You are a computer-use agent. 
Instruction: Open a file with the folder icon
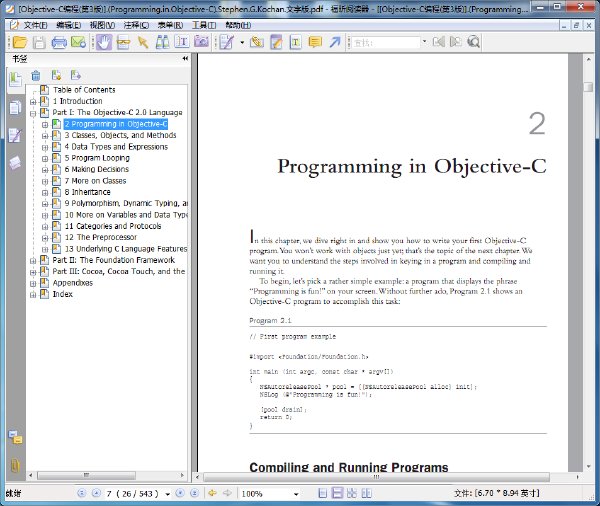tap(20, 42)
